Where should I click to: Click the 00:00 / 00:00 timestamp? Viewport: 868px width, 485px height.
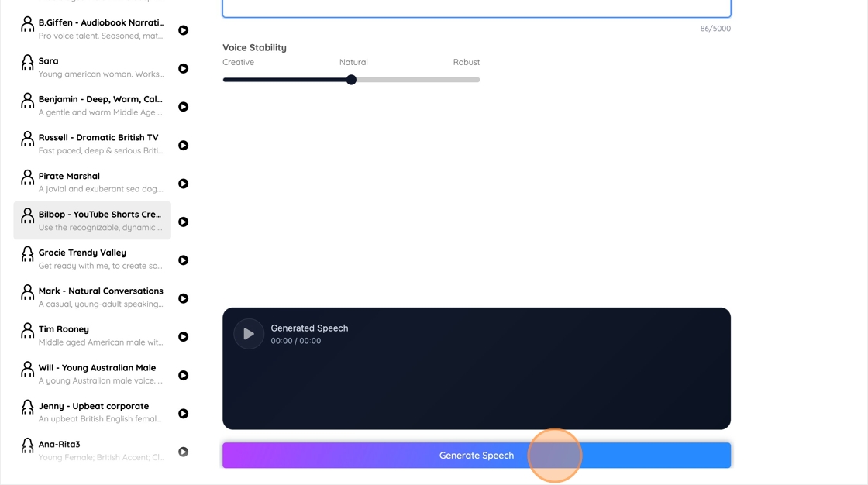(x=295, y=341)
